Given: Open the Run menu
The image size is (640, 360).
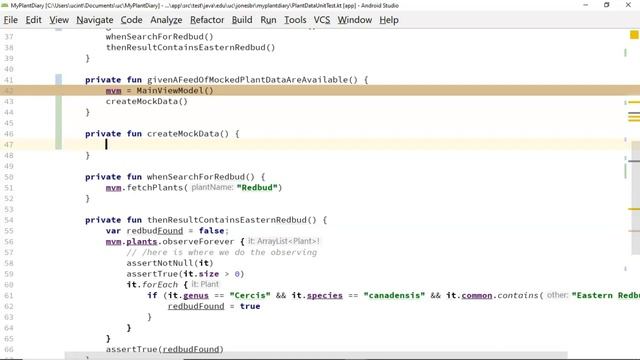Looking at the screenshot, I should click(268, 20).
